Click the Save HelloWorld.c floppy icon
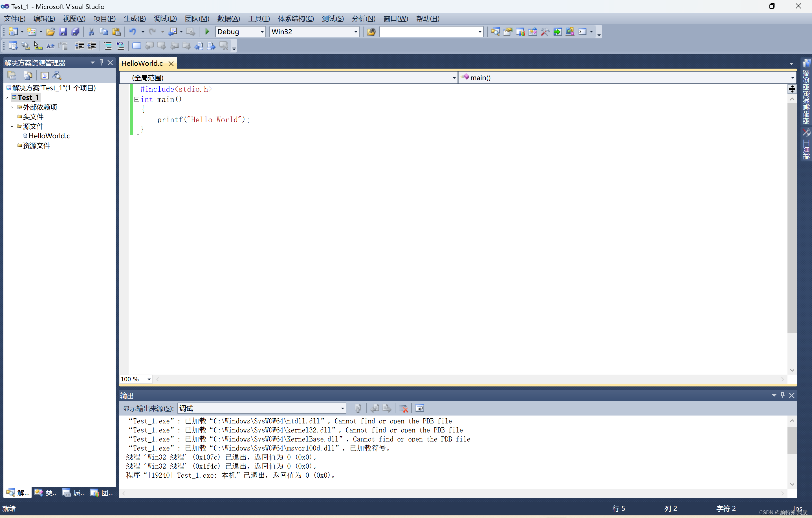812x518 pixels. (x=63, y=32)
